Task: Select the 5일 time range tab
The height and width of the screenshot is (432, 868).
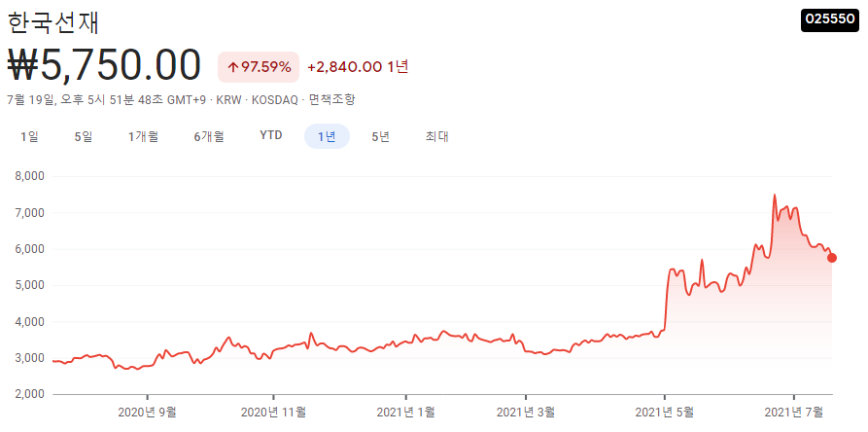Action: click(x=84, y=136)
